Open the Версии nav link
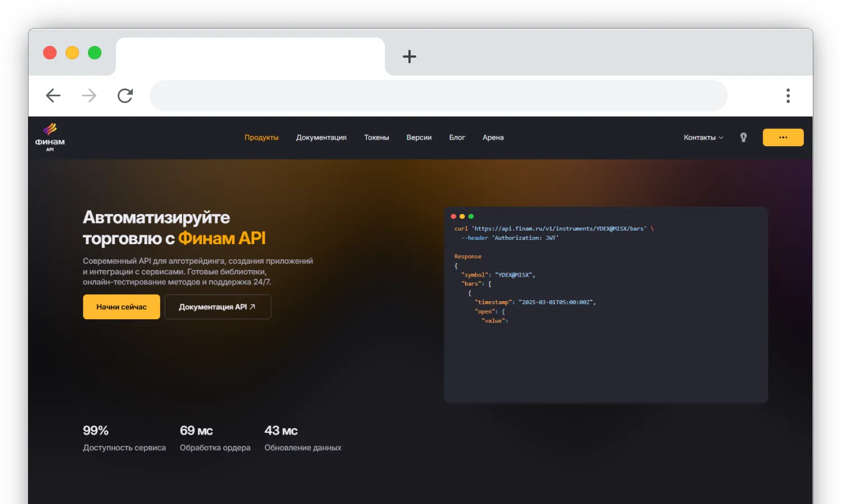The width and height of the screenshot is (842, 504). pyautogui.click(x=419, y=137)
